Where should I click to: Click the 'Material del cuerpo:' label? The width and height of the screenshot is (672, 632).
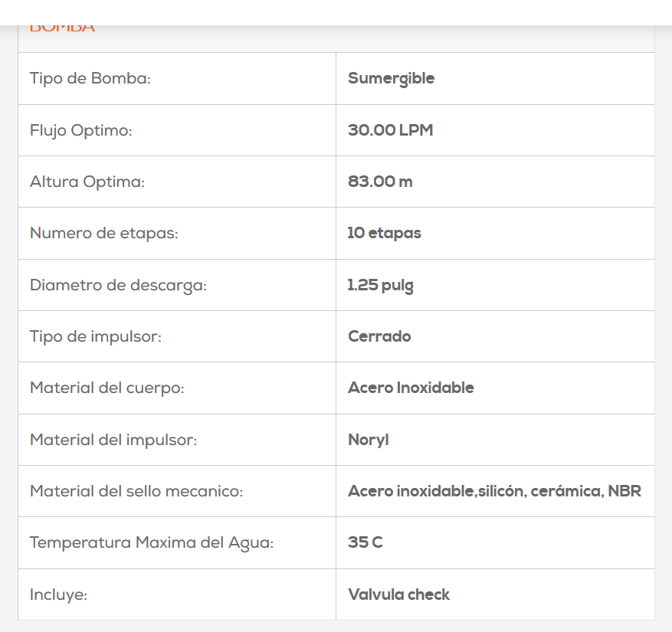click(107, 388)
